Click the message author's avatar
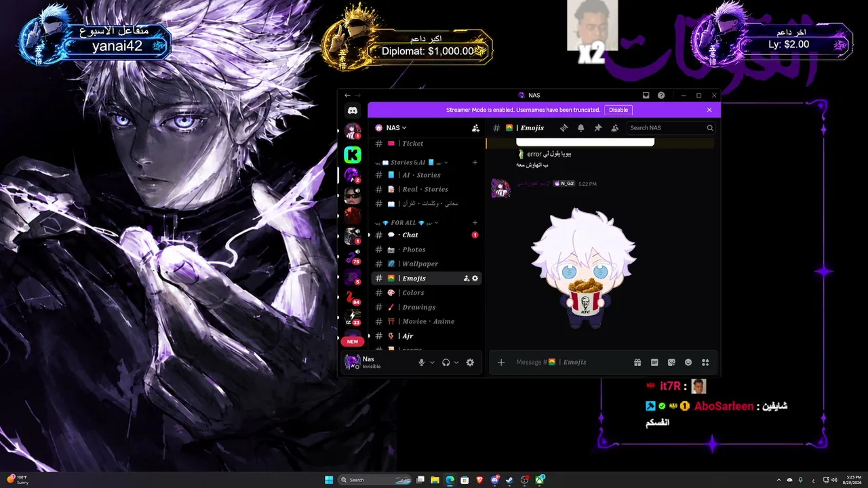The height and width of the screenshot is (488, 868). click(x=500, y=188)
